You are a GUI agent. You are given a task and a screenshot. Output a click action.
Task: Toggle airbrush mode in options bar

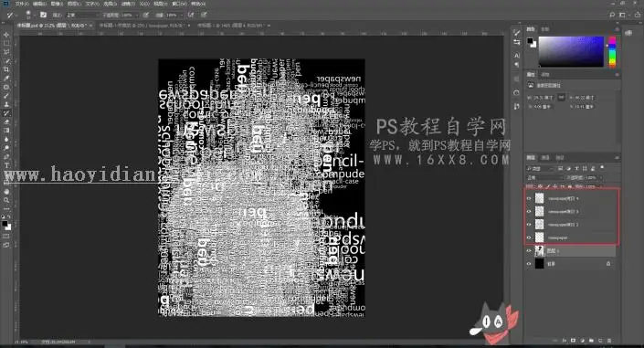coord(192,15)
